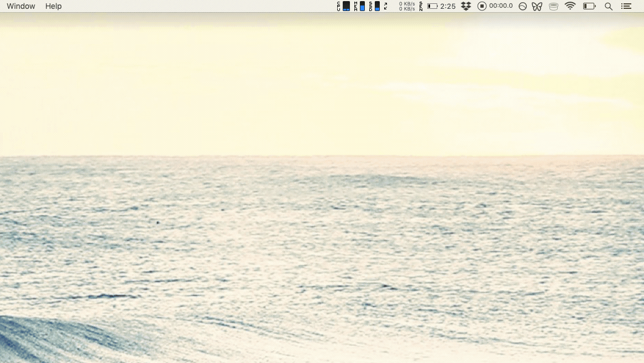Open the Window menu

21,6
